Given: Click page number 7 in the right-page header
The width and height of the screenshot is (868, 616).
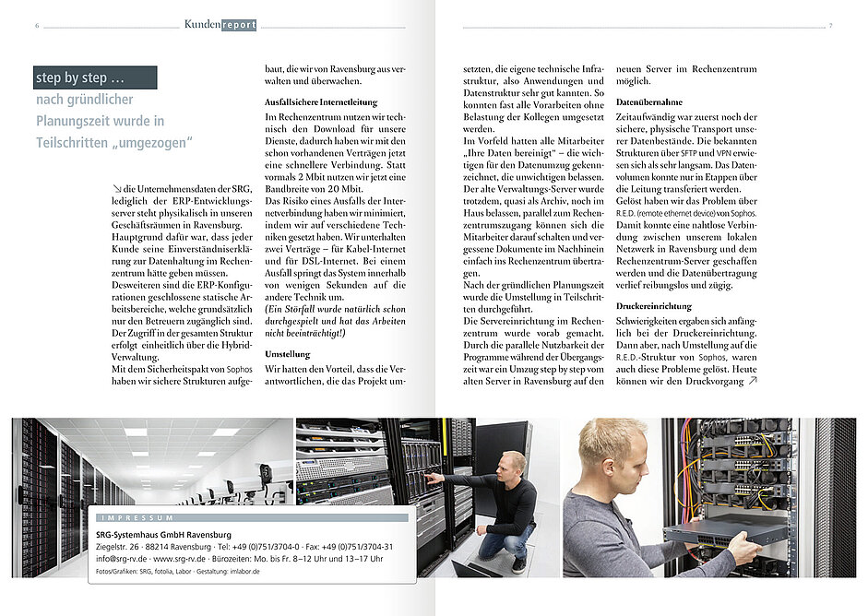Looking at the screenshot, I should click(830, 26).
